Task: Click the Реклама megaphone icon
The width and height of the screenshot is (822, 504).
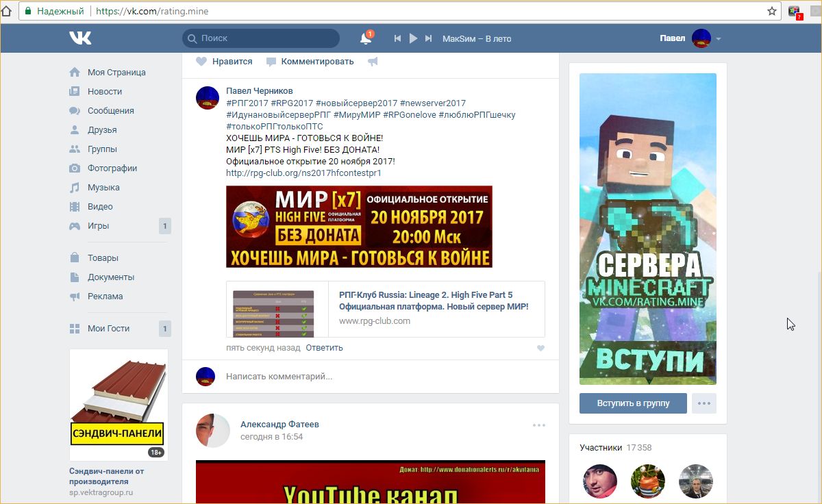Action: tap(75, 296)
